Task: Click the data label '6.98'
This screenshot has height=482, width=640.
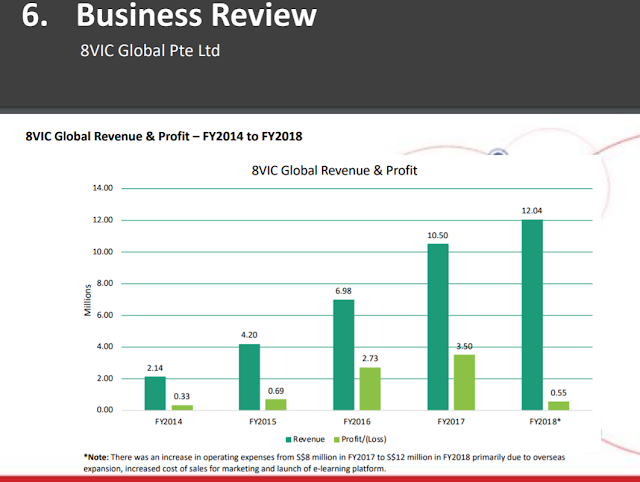Action: tap(344, 291)
